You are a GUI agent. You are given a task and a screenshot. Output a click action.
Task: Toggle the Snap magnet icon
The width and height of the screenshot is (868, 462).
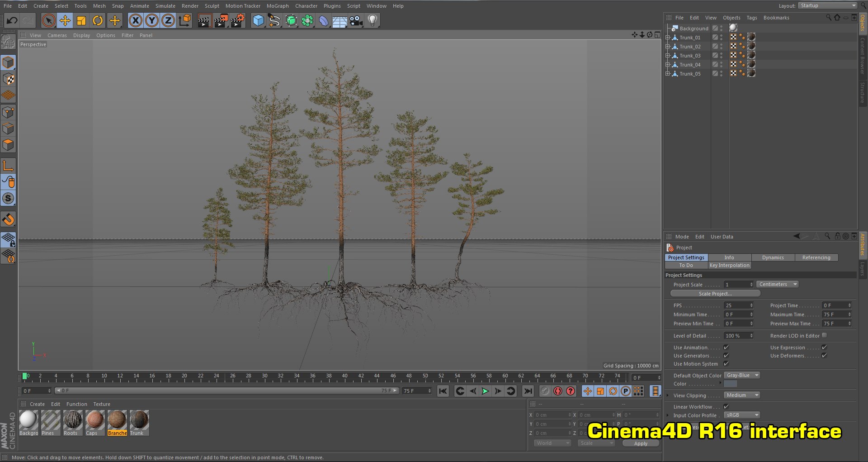(x=9, y=219)
